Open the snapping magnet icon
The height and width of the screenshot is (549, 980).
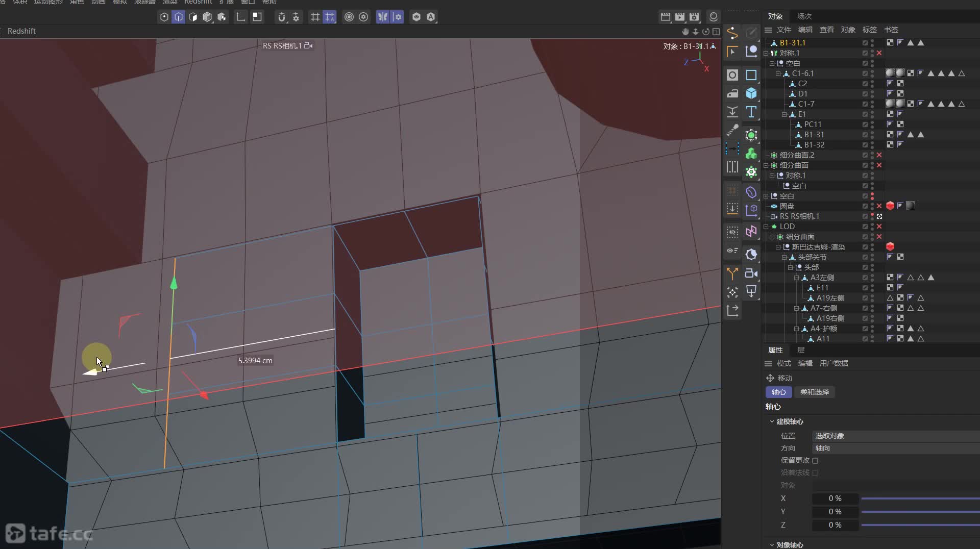[x=281, y=17]
